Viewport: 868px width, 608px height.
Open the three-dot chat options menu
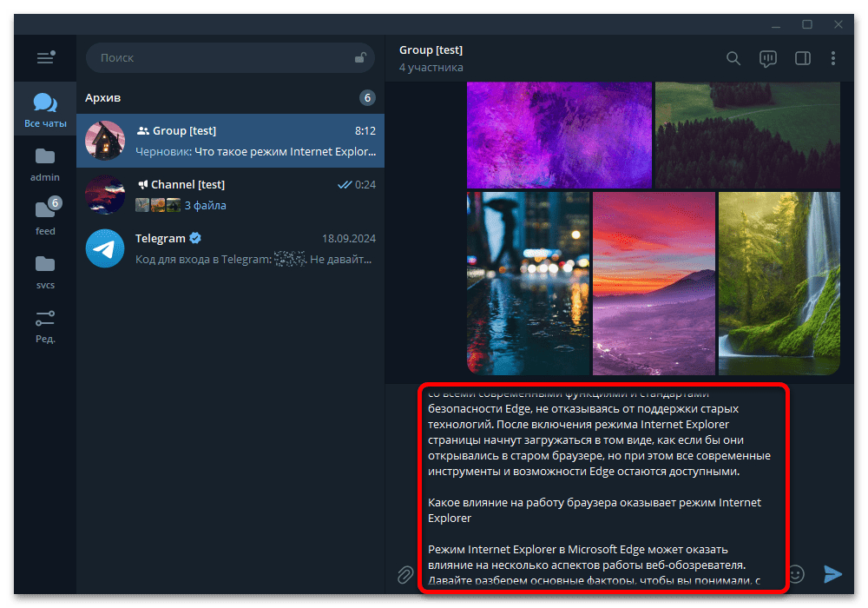pos(833,58)
